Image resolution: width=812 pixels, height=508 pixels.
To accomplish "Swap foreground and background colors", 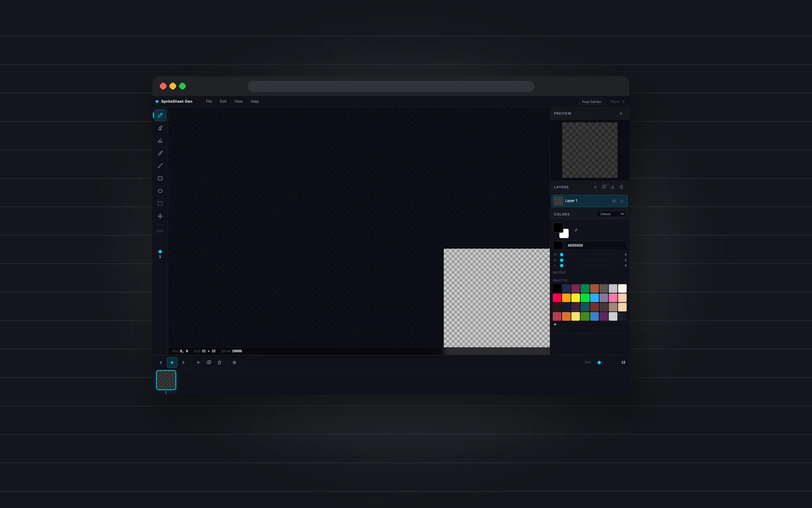I will [x=576, y=230].
